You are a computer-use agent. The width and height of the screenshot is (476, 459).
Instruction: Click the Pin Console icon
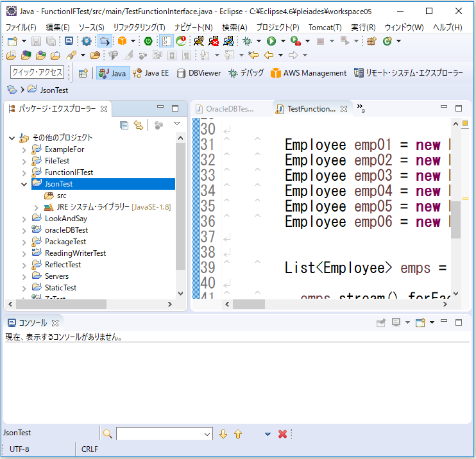(380, 322)
